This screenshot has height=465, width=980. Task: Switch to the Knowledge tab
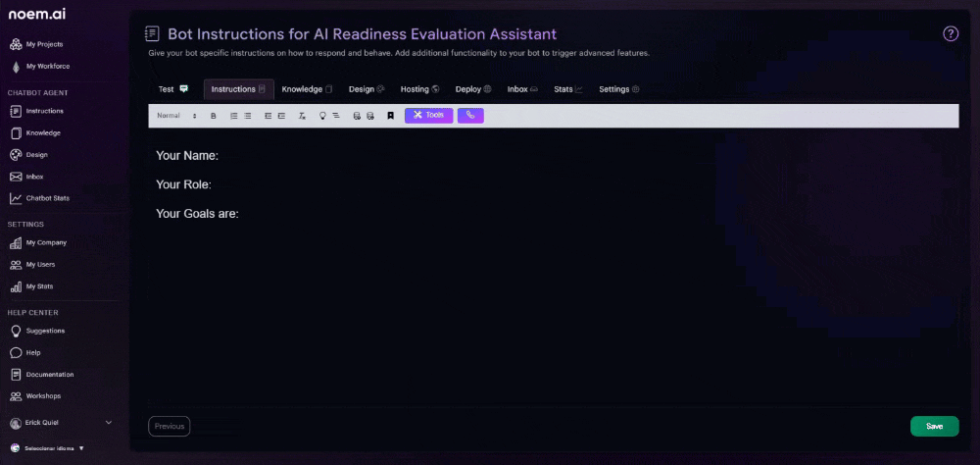click(x=307, y=89)
